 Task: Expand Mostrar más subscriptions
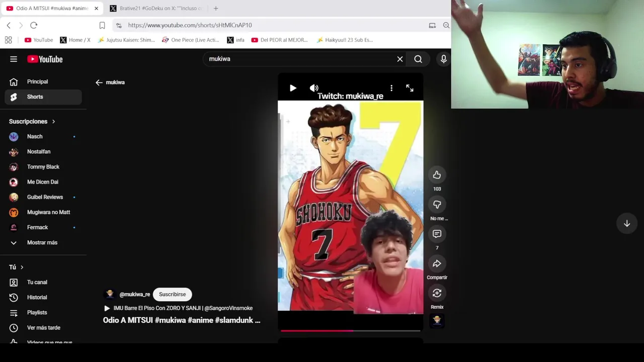[43, 242]
